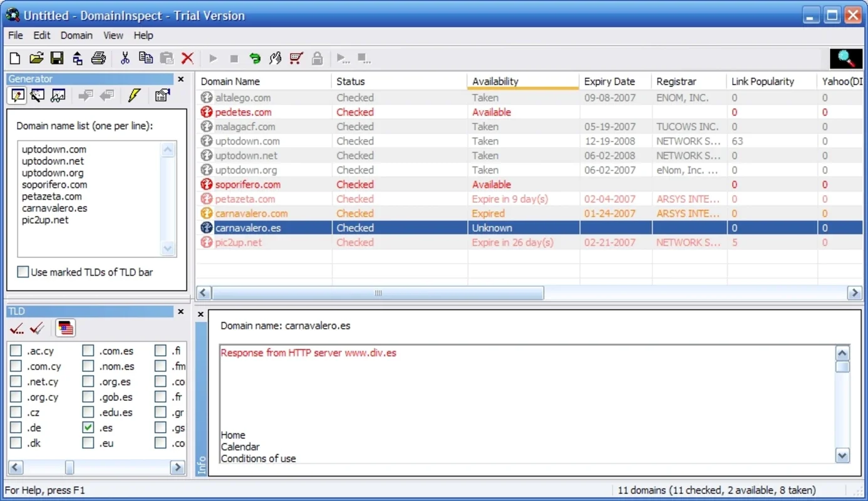868x501 pixels.
Task: Click the magnifier logo at top right
Action: pyautogui.click(x=846, y=59)
